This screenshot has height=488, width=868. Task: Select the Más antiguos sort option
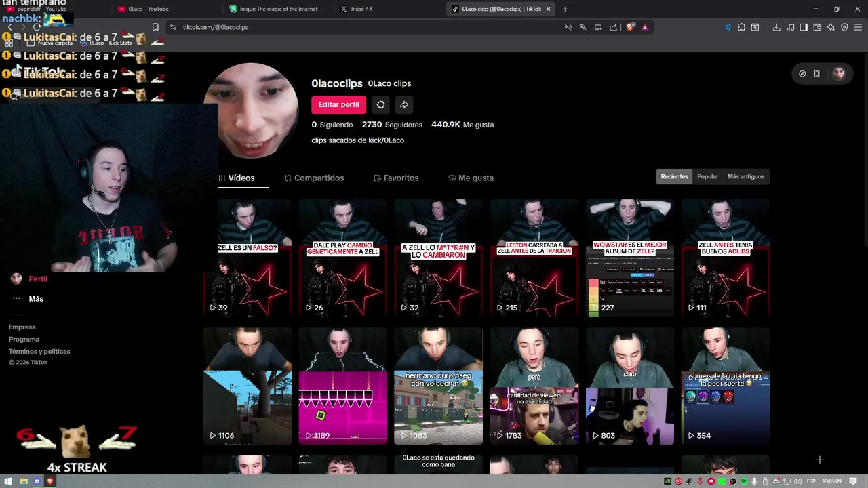click(745, 176)
